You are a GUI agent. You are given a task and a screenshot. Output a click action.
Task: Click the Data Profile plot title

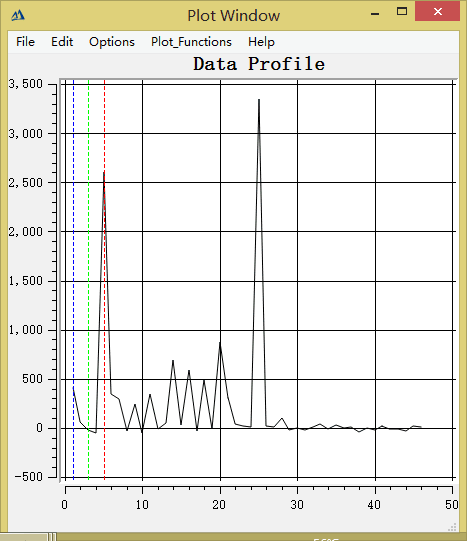[259, 64]
